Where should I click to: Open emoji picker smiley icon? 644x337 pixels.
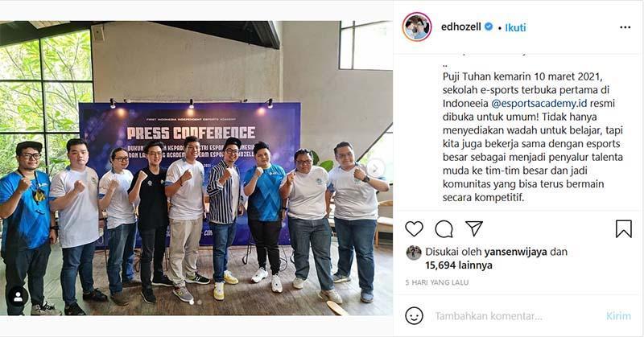pyautogui.click(x=414, y=315)
